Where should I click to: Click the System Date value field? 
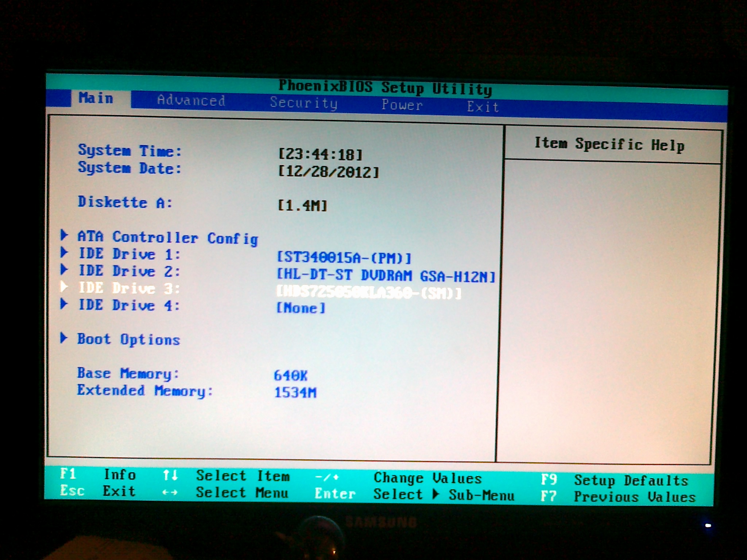pyautogui.click(x=328, y=172)
